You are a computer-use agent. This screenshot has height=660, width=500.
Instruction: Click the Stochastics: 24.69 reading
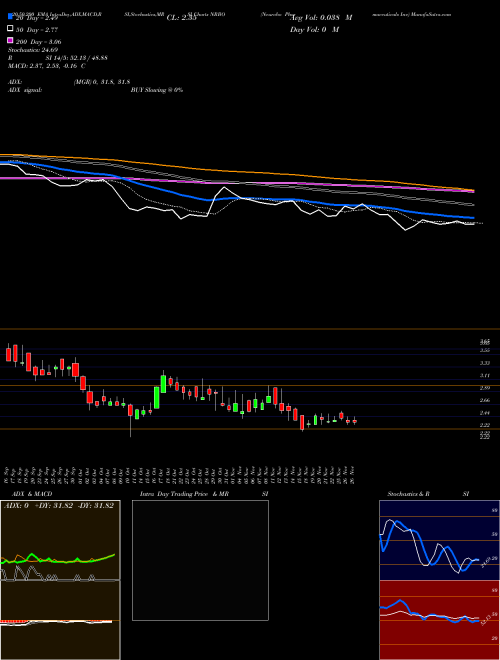coord(33,50)
